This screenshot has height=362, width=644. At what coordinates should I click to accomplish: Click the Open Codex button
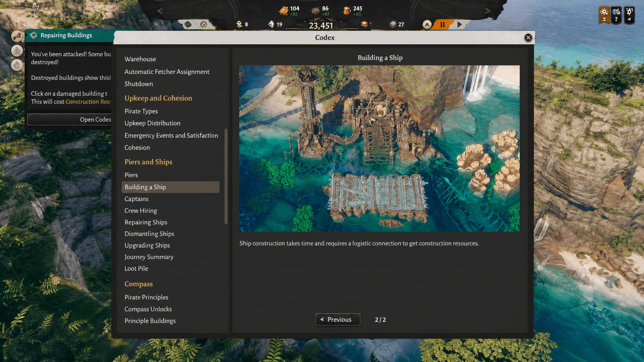pos(69,119)
